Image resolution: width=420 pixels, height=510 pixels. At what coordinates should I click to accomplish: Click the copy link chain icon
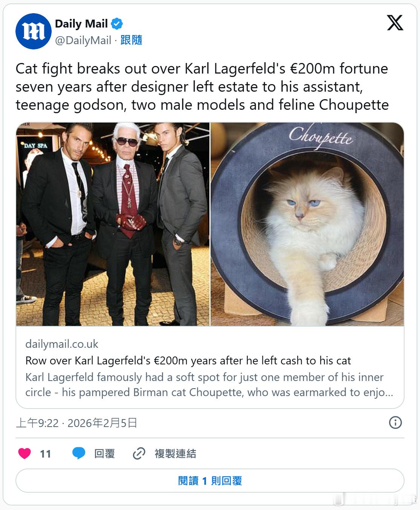point(139,453)
